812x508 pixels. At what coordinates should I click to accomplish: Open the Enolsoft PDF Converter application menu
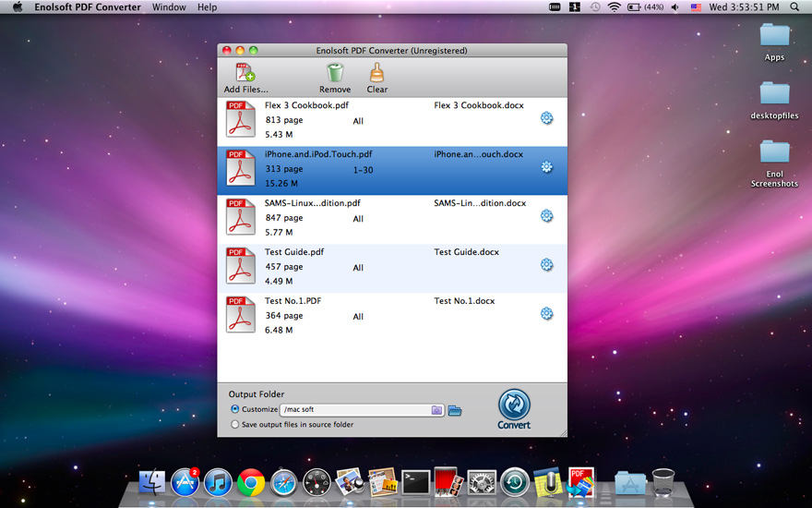click(88, 7)
